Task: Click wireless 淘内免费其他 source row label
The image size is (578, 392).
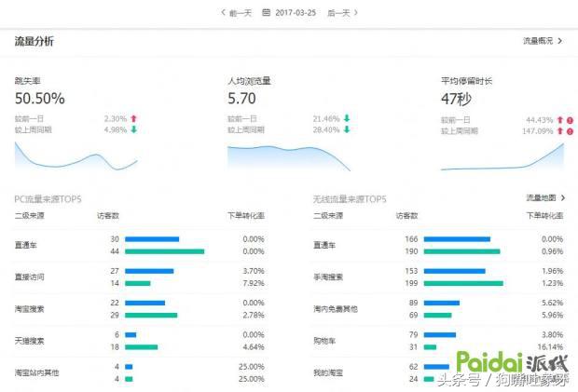Action: pyautogui.click(x=336, y=309)
